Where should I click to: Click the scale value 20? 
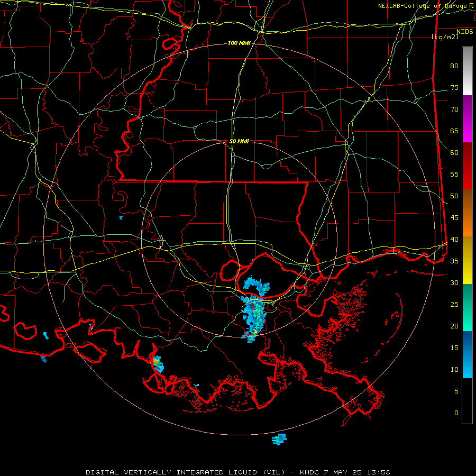[x=454, y=326]
